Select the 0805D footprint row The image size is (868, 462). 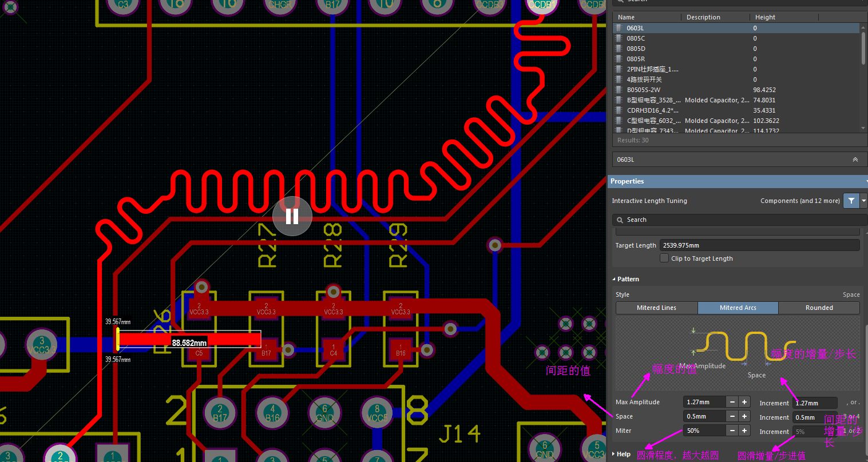click(x=736, y=49)
